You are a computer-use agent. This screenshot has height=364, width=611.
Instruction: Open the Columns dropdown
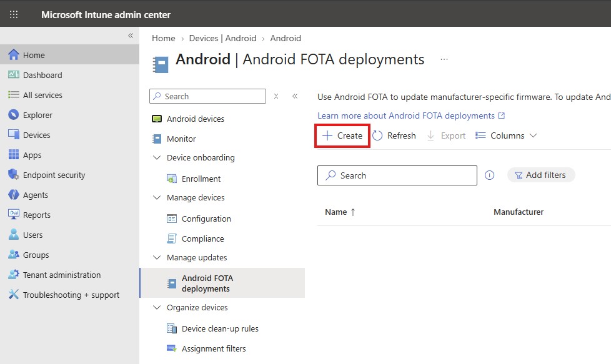(507, 135)
